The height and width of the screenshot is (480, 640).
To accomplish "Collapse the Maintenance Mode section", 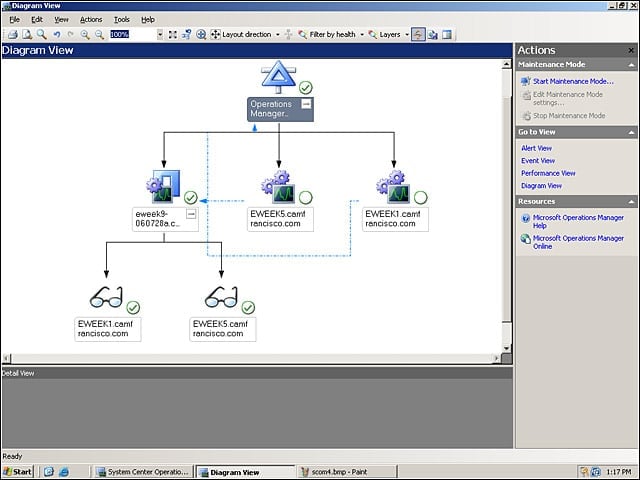I will pos(631,65).
